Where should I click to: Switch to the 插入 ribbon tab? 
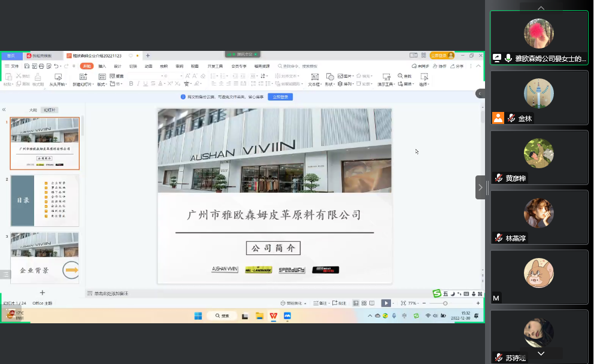coord(102,65)
